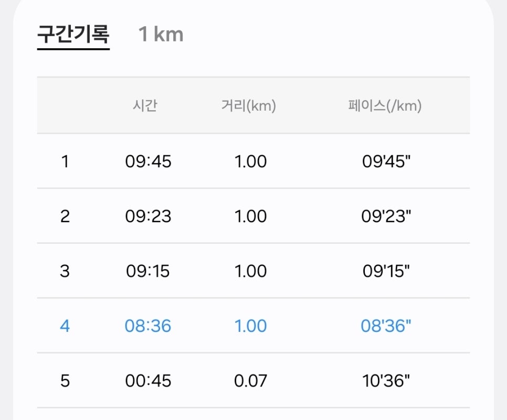The width and height of the screenshot is (507, 420).
Task: Click the blue 08:36 time value
Action: click(148, 326)
